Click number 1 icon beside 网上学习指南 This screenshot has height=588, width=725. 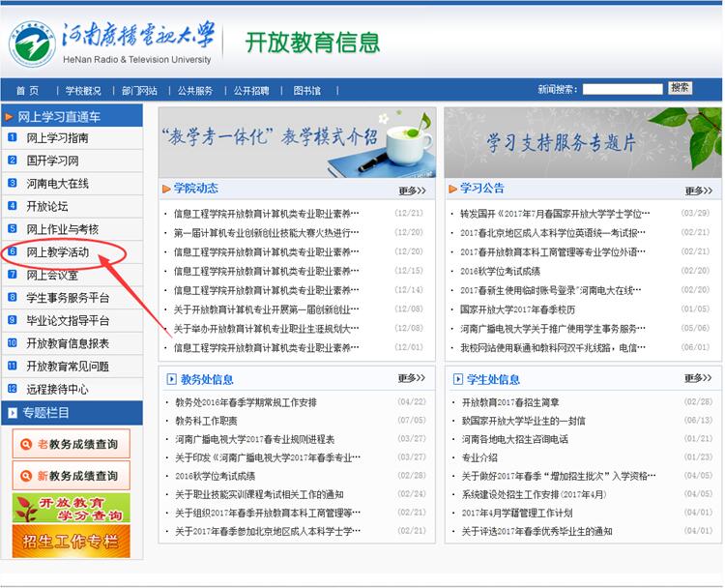point(13,137)
